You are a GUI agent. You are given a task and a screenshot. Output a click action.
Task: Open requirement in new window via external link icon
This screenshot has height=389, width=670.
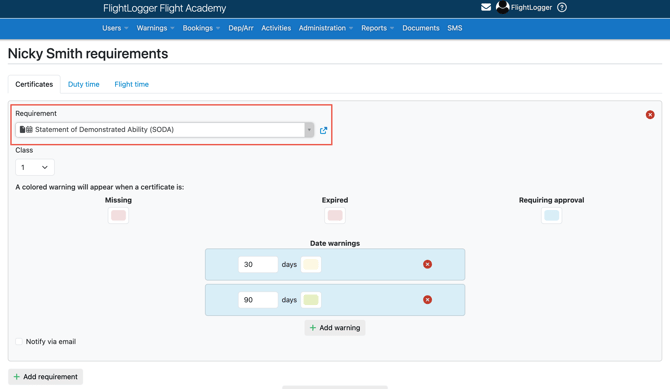point(323,130)
